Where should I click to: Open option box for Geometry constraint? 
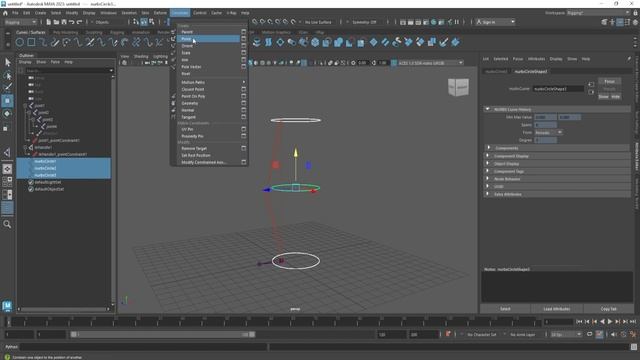click(x=244, y=103)
